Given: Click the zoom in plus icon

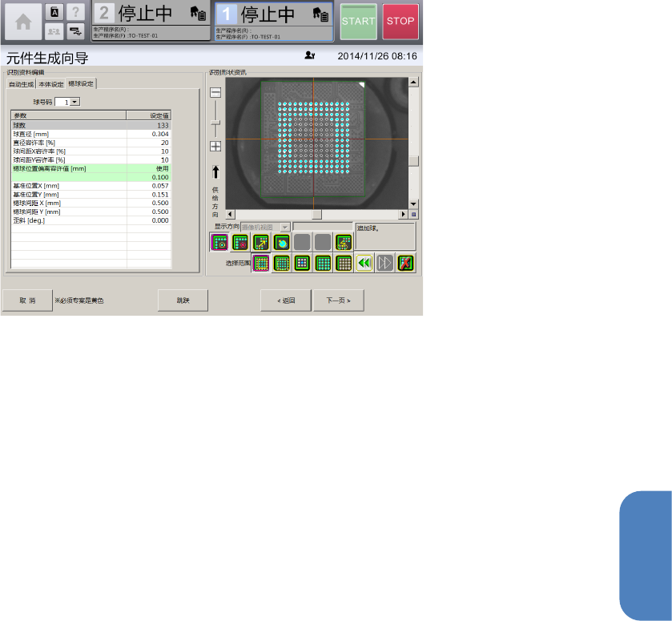Looking at the screenshot, I should 215,147.
